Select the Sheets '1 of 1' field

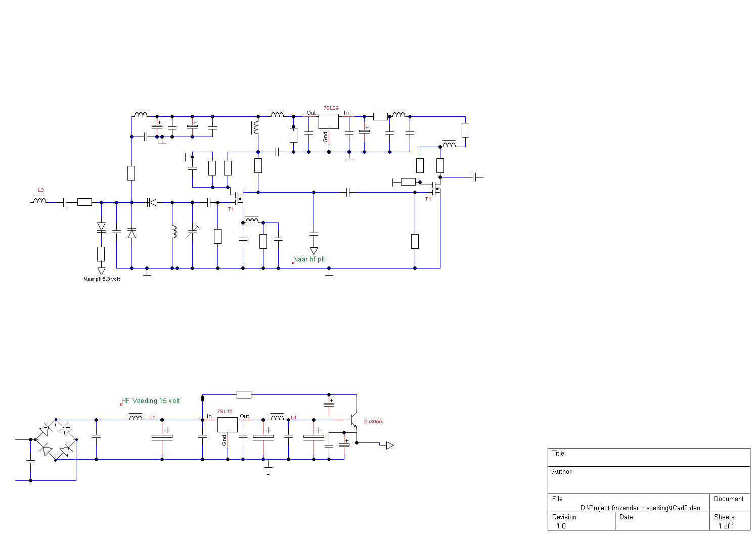726,526
